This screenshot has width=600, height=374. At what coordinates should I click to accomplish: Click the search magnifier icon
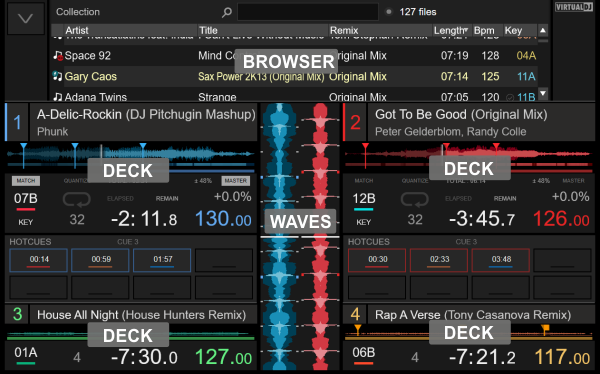[x=227, y=12]
